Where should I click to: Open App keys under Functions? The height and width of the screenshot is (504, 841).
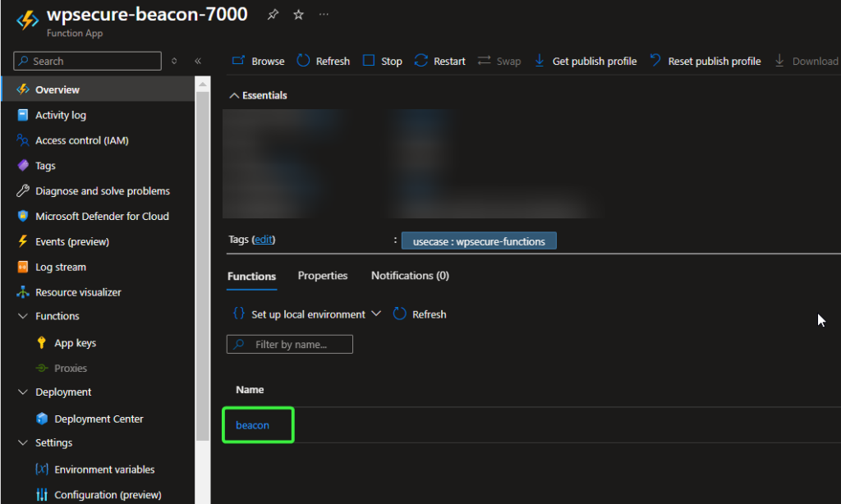point(75,343)
